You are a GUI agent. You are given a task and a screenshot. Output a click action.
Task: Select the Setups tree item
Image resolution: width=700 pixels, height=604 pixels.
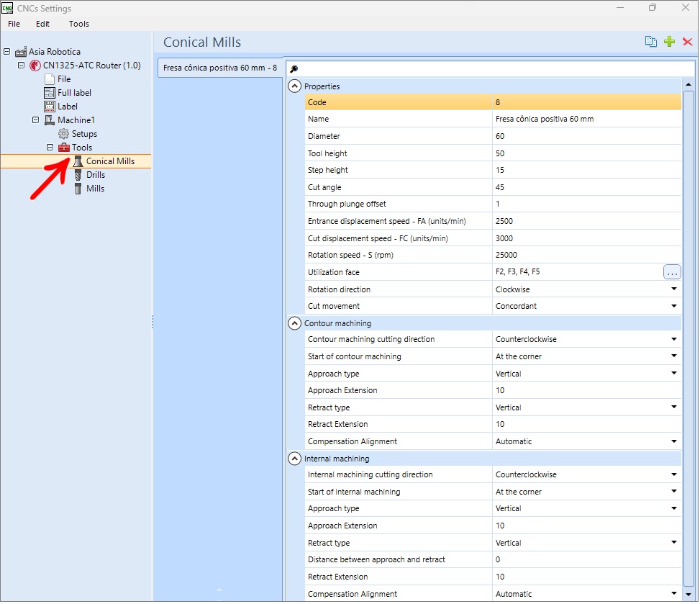(84, 134)
